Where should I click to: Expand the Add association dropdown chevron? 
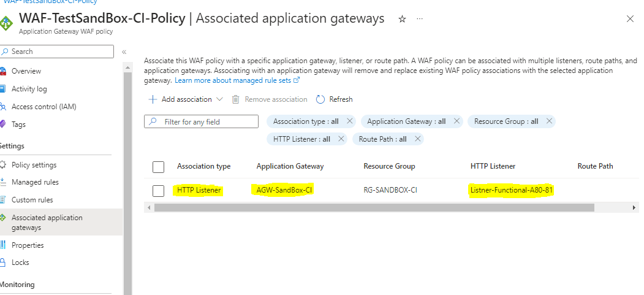pyautogui.click(x=219, y=99)
